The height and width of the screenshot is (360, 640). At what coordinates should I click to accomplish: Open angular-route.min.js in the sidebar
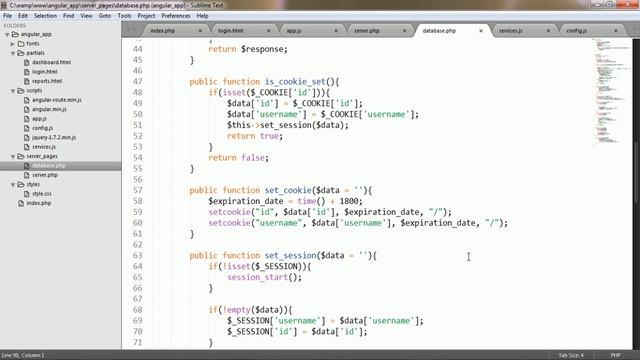pyautogui.click(x=57, y=100)
